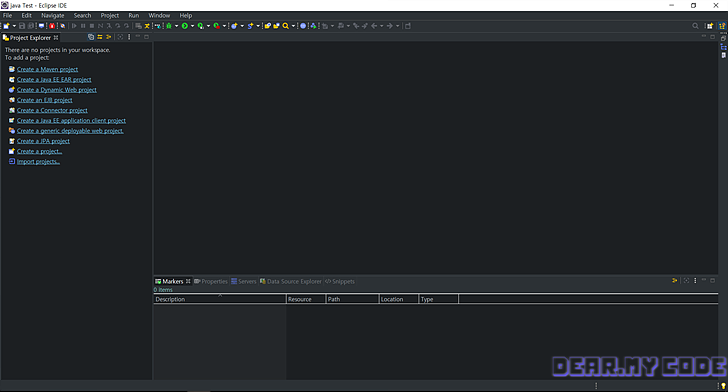Click Create a Maven project link
The image size is (728, 392).
(47, 69)
